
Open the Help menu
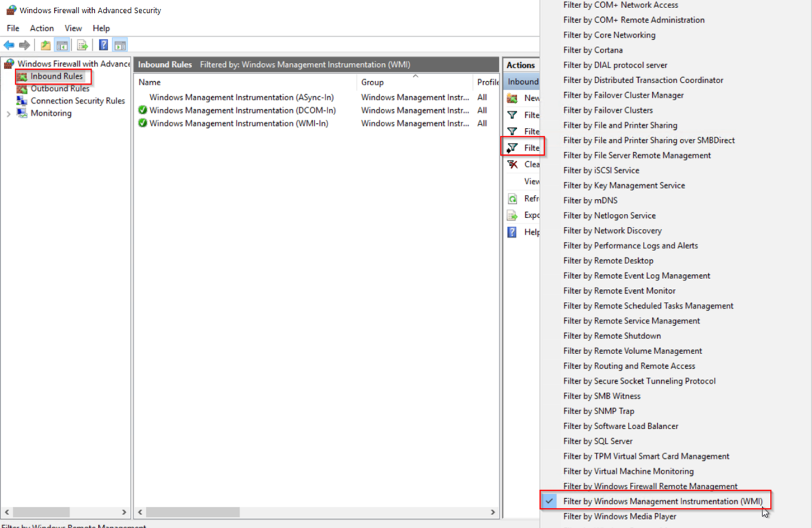click(x=101, y=28)
